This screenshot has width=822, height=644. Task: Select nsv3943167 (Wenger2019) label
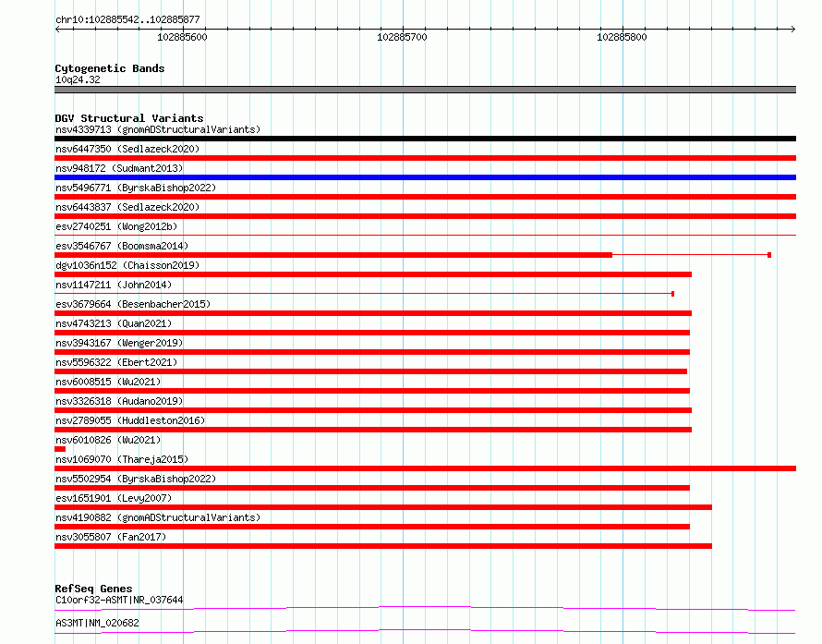(119, 343)
